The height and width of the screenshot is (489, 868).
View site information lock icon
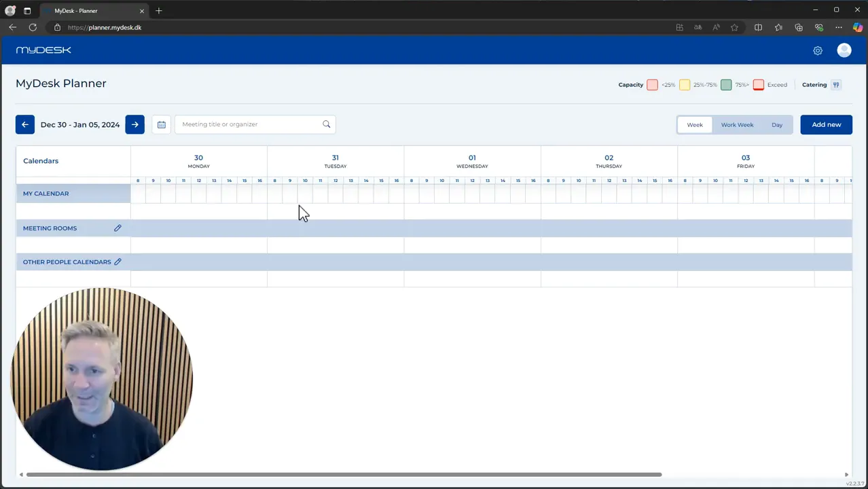(x=57, y=27)
